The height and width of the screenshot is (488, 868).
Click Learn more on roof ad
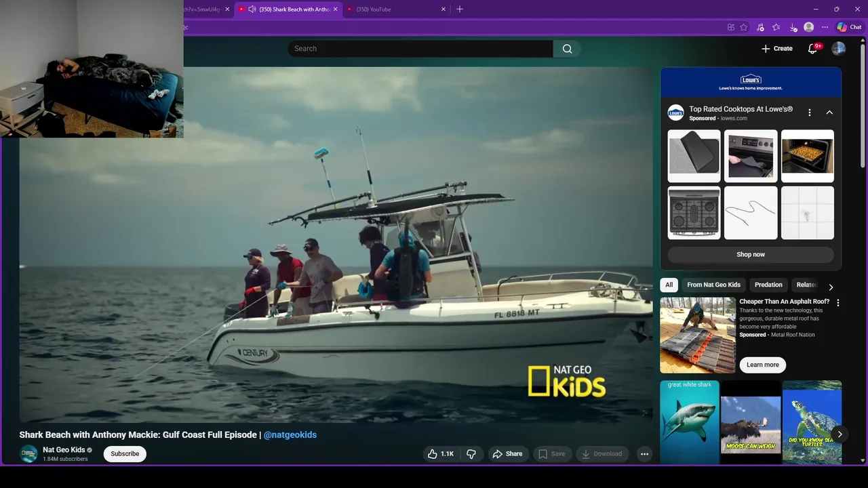click(763, 365)
